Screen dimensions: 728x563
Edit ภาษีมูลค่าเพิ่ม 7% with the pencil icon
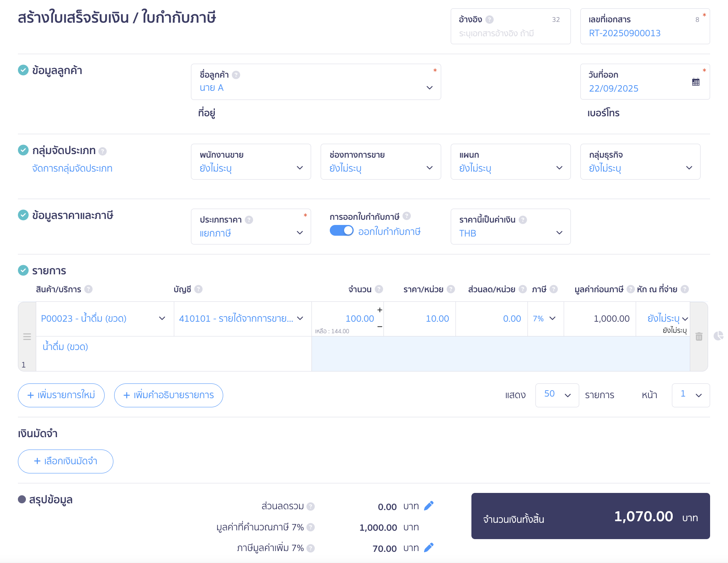pos(428,548)
